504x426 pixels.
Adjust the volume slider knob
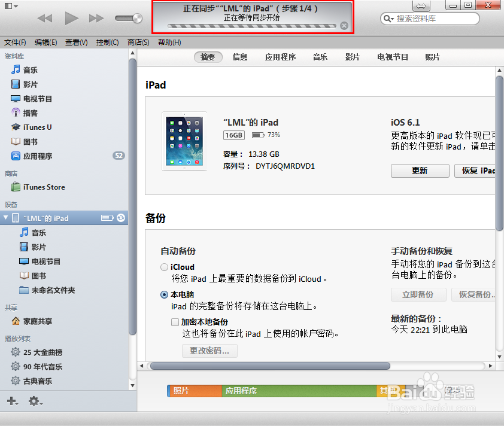(x=137, y=19)
